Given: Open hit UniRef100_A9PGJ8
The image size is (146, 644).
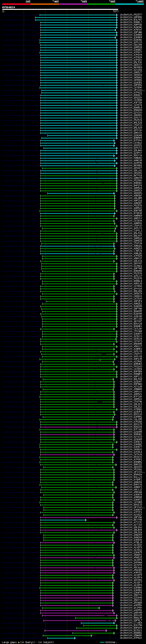Looking at the screenshot, I should coord(131,284).
